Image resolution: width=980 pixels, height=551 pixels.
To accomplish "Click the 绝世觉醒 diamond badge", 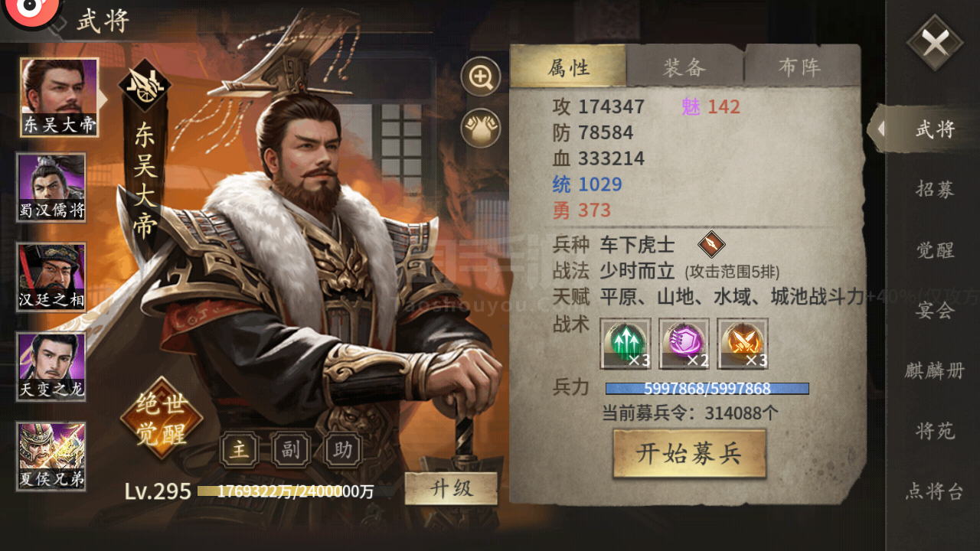I will 162,418.
